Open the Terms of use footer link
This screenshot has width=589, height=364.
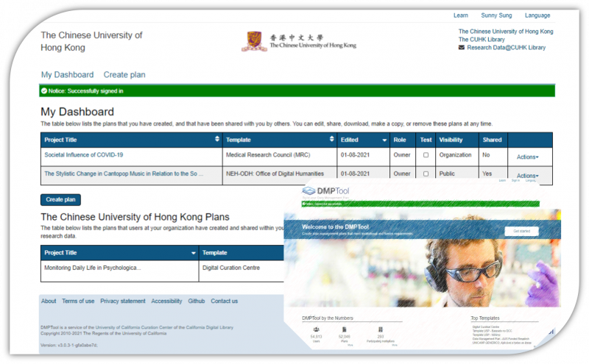pos(78,301)
